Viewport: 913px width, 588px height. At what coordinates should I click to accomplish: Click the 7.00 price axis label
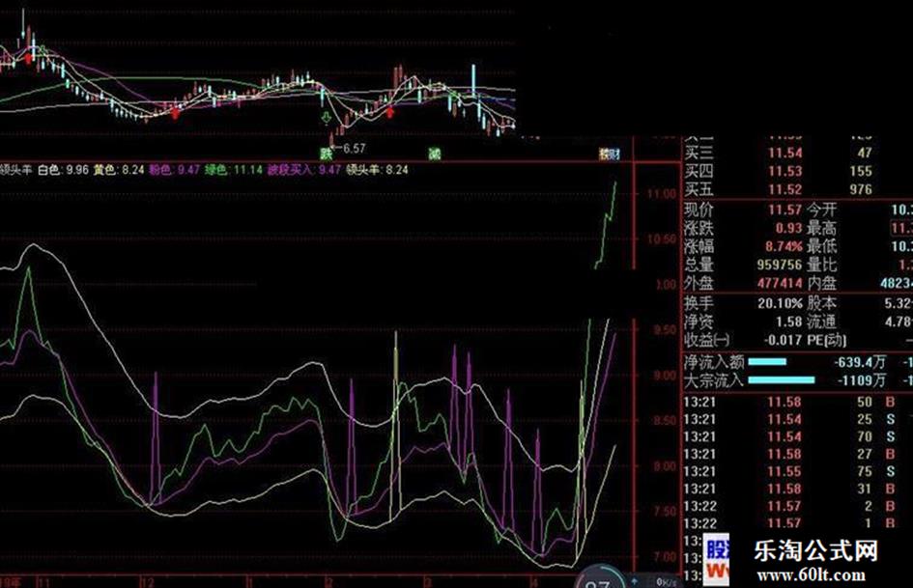pos(665,557)
